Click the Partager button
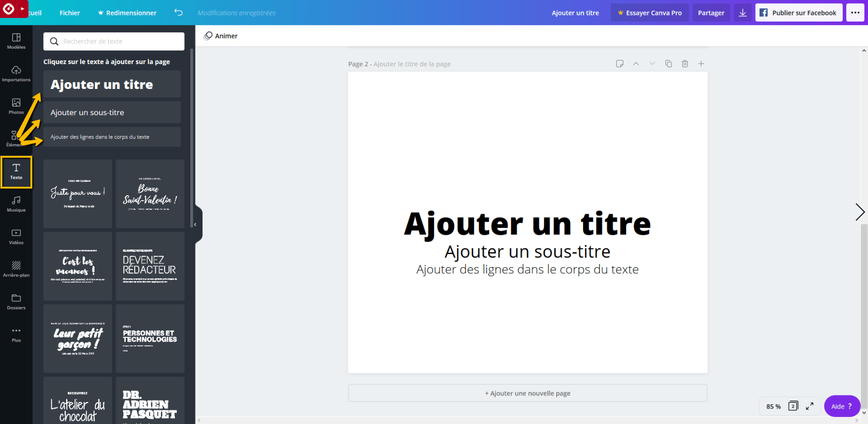The height and width of the screenshot is (424, 868). [711, 13]
